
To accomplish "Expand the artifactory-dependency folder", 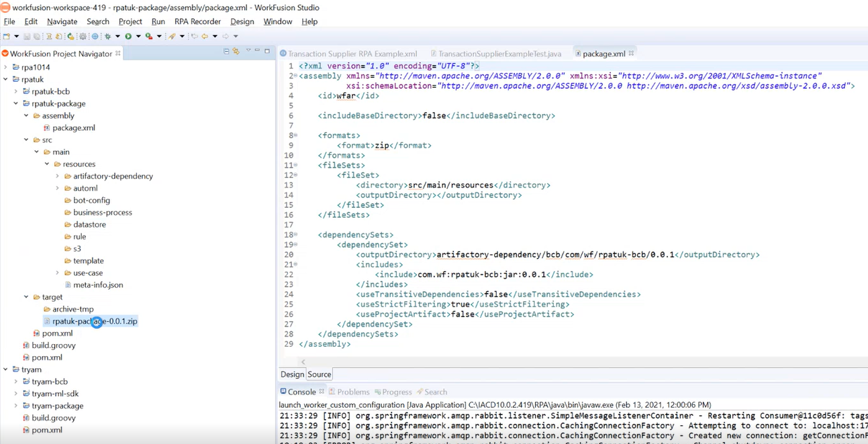I will [58, 176].
